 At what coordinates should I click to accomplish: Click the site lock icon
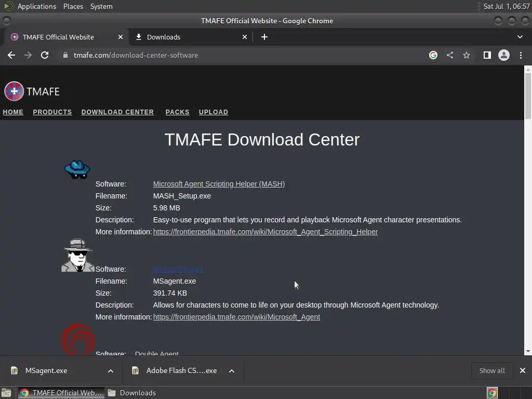tap(65, 55)
